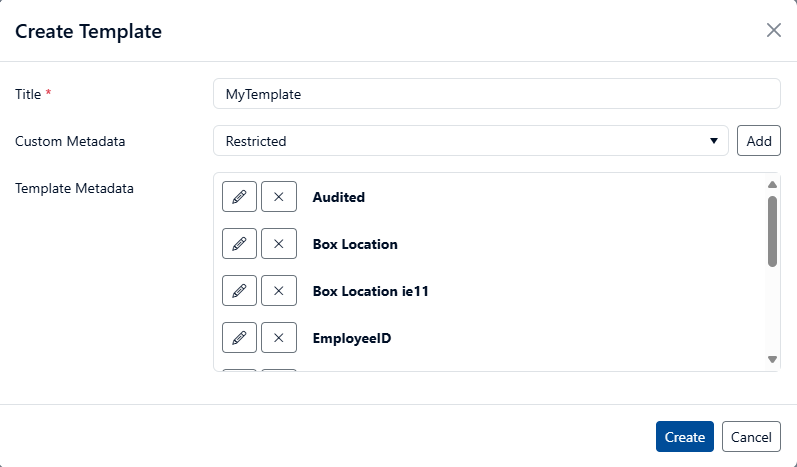The image size is (797, 467).
Task: Create the template
Action: coord(685,437)
